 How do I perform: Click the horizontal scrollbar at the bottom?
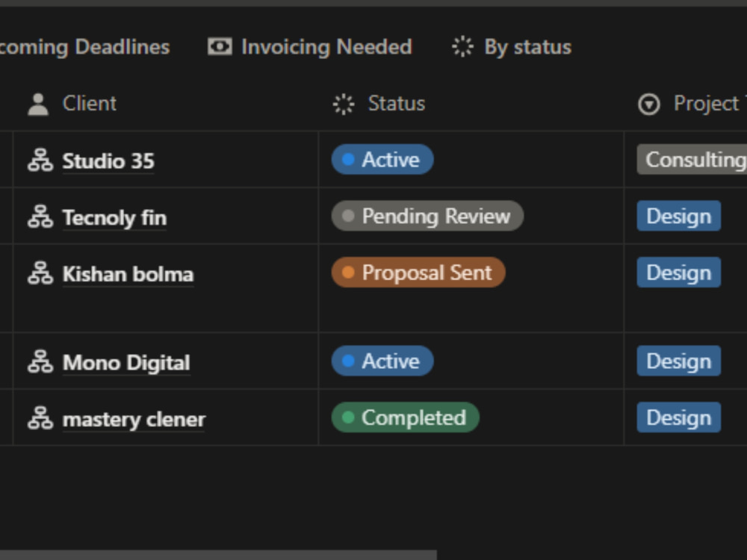coord(218,556)
